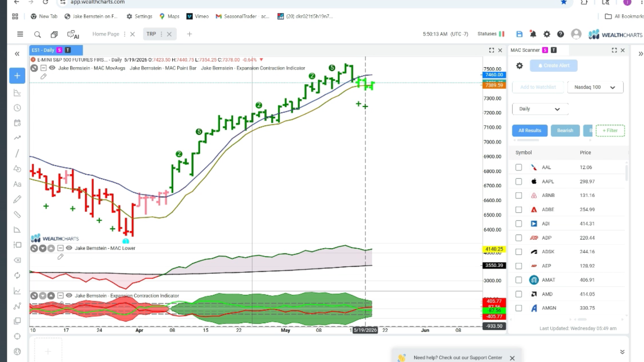Image resolution: width=644 pixels, height=362 pixels.
Task: Save layout with the floppy disk icon
Action: click(x=519, y=34)
